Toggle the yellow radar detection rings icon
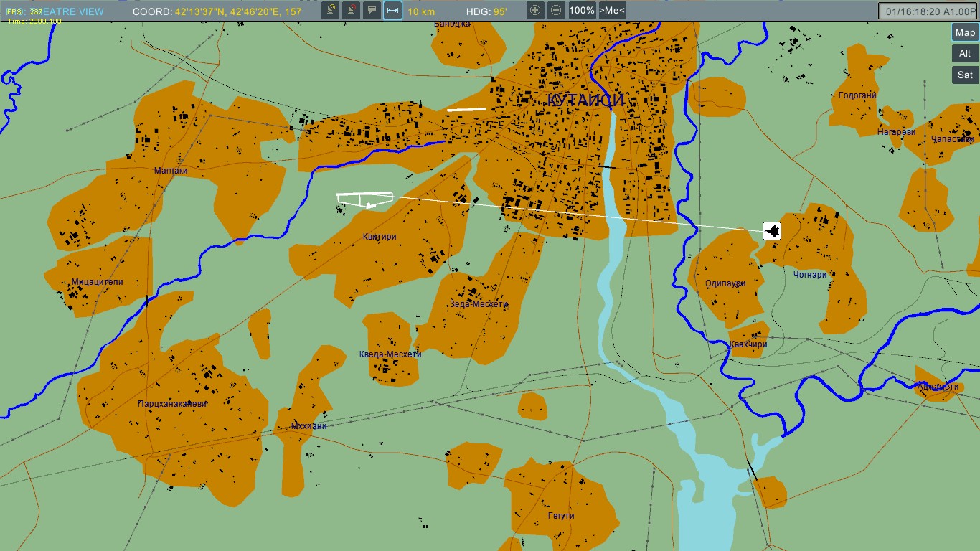Screen dimensions: 980x551 (330, 11)
